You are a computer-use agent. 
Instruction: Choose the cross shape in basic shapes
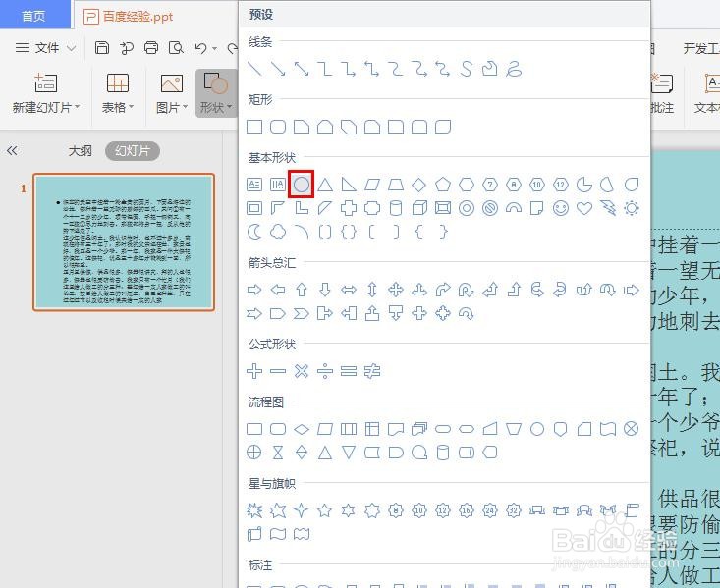point(349,208)
